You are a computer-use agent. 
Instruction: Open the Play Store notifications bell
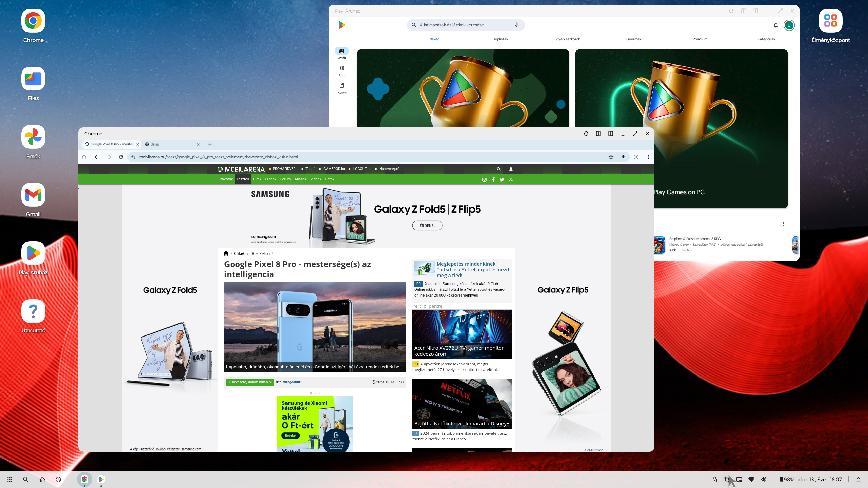[776, 25]
